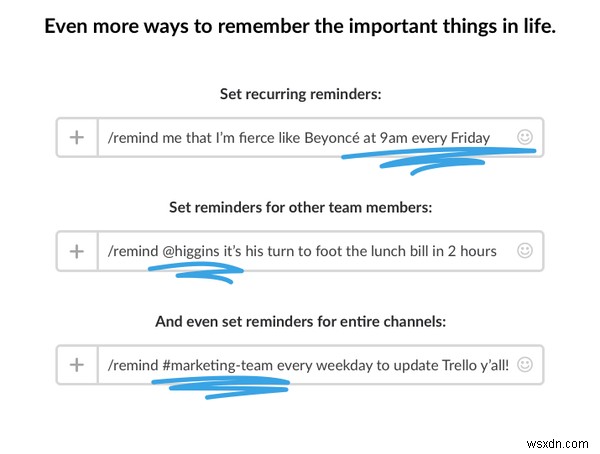The width and height of the screenshot is (600, 454).
Task: Click the blue scribble under '@higgins'
Action: (196, 273)
